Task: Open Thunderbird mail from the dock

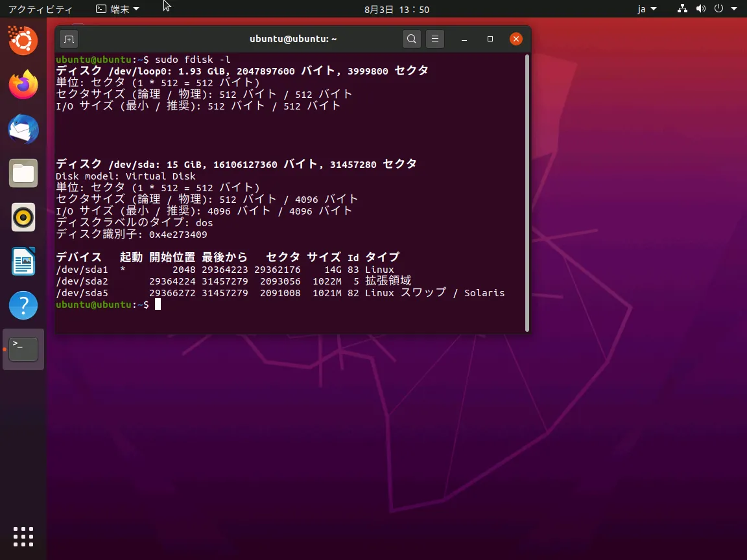Action: click(x=23, y=130)
